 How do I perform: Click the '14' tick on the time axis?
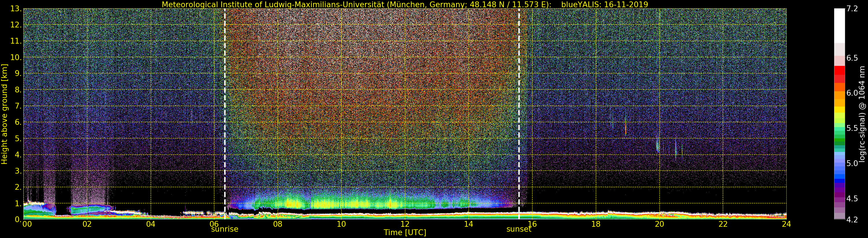coord(468,224)
